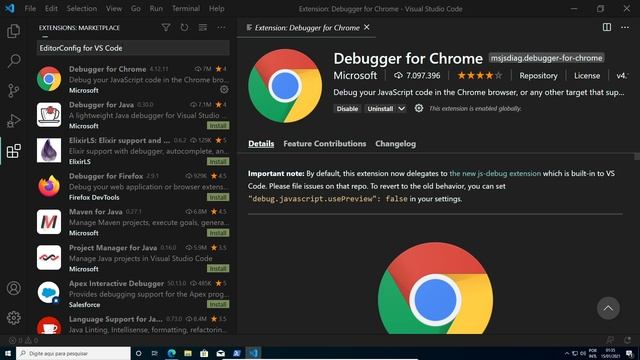Open the Accounts icon in the activity bar

click(13, 288)
